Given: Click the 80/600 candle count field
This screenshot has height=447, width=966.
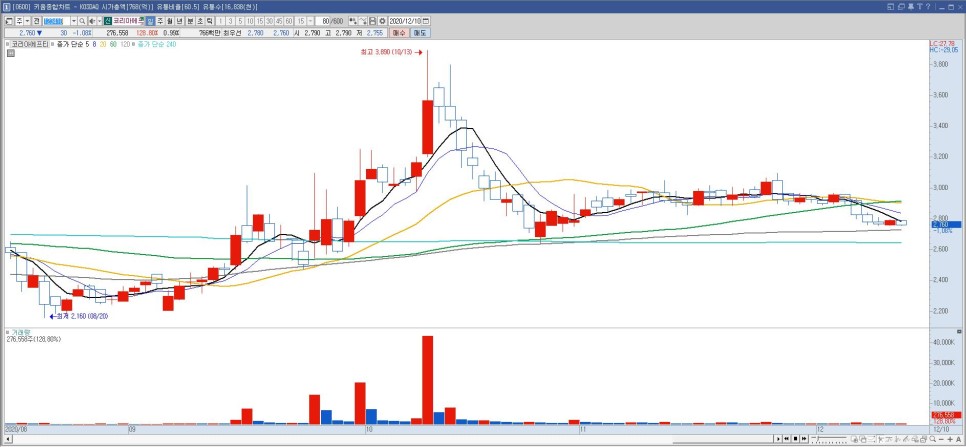Looking at the screenshot, I should coord(330,21).
